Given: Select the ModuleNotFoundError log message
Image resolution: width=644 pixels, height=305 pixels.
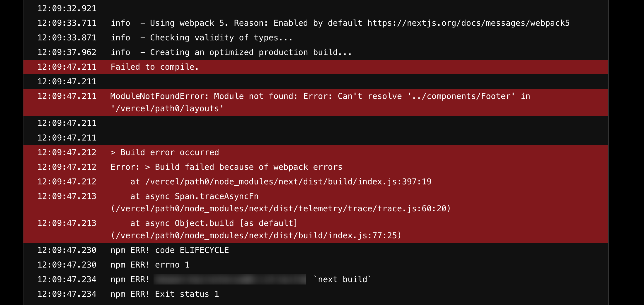Looking at the screenshot, I should (x=320, y=96).
